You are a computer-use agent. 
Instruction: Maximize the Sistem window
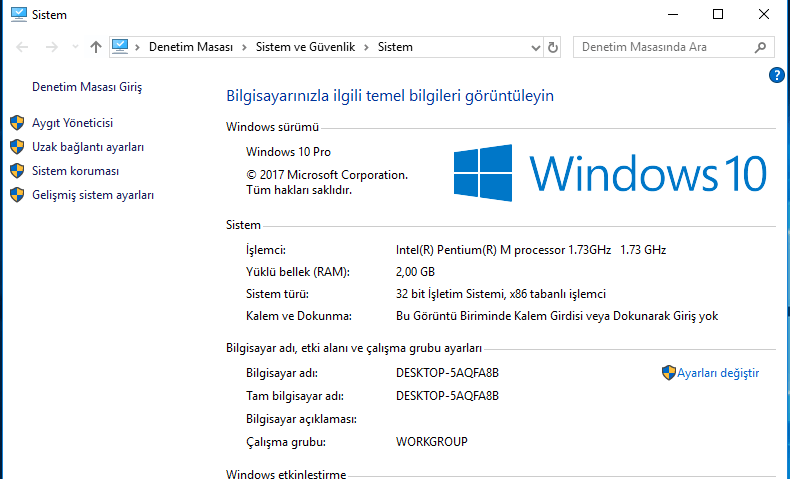coord(718,15)
